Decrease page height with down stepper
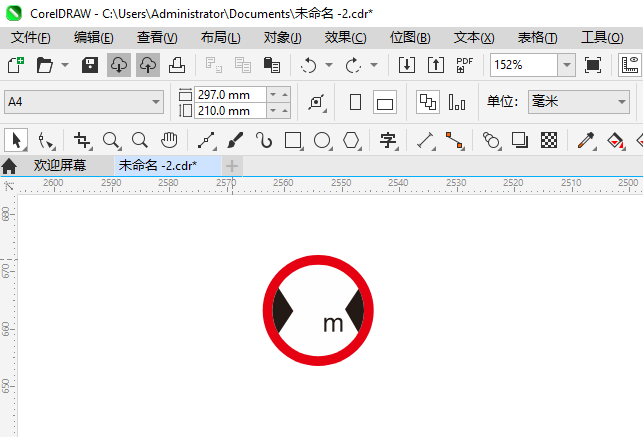The height and width of the screenshot is (437, 643). [273, 111]
